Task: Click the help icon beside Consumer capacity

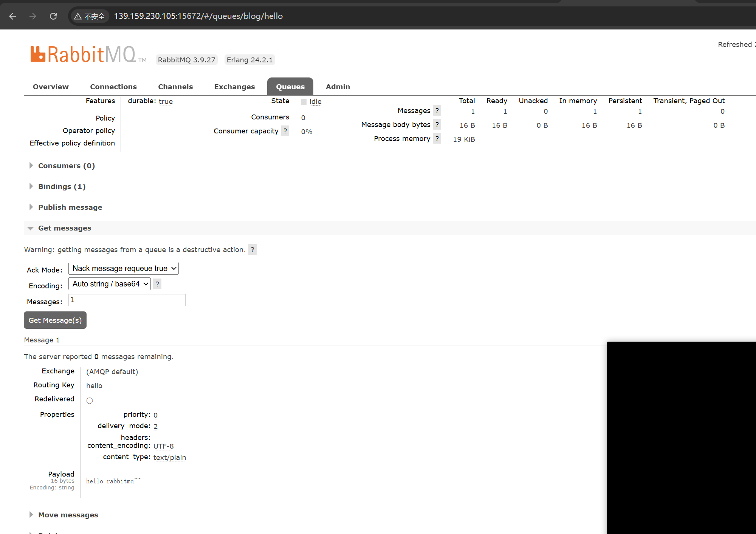Action: (x=285, y=131)
